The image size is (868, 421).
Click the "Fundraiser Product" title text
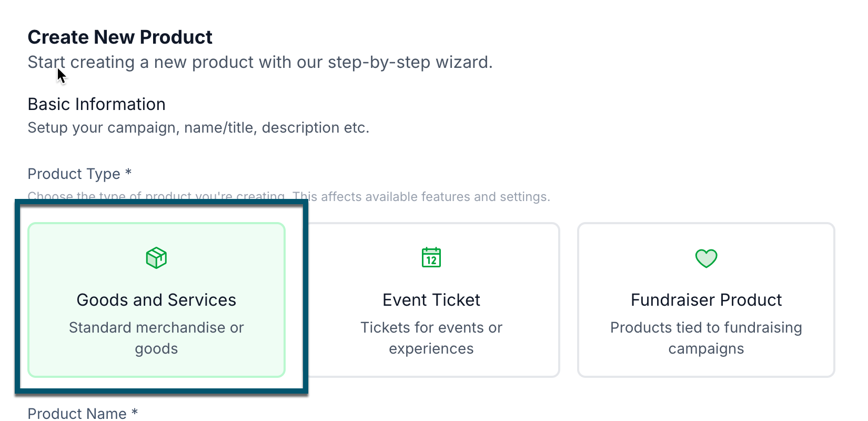[706, 300]
